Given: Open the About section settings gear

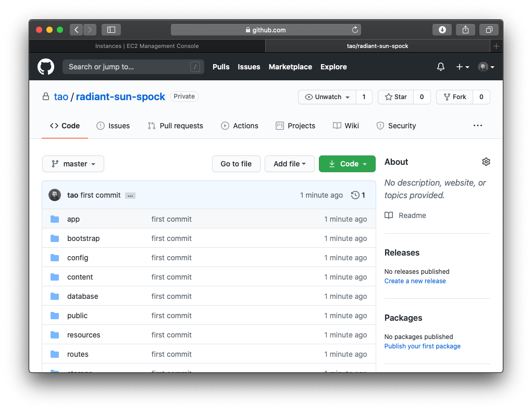Looking at the screenshot, I should tap(486, 162).
